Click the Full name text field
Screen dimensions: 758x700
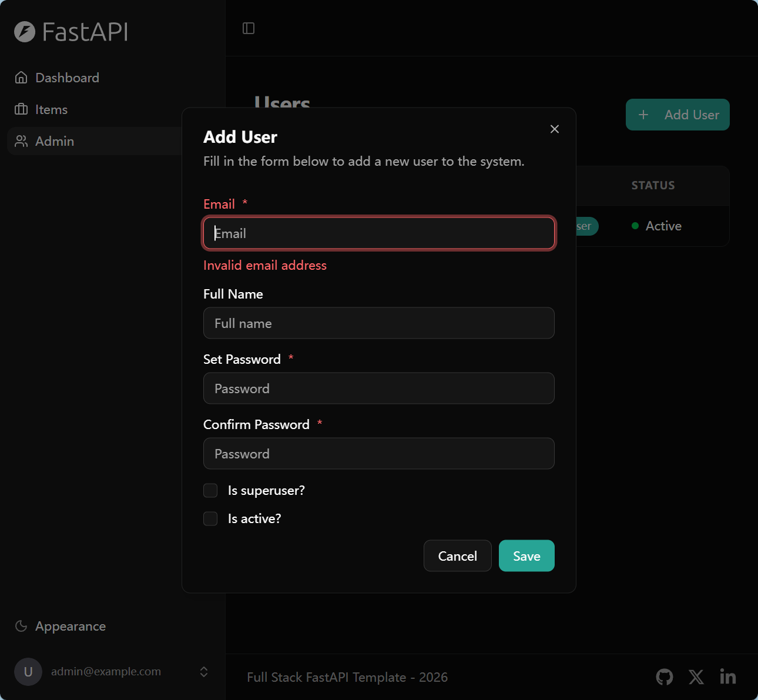tap(379, 323)
